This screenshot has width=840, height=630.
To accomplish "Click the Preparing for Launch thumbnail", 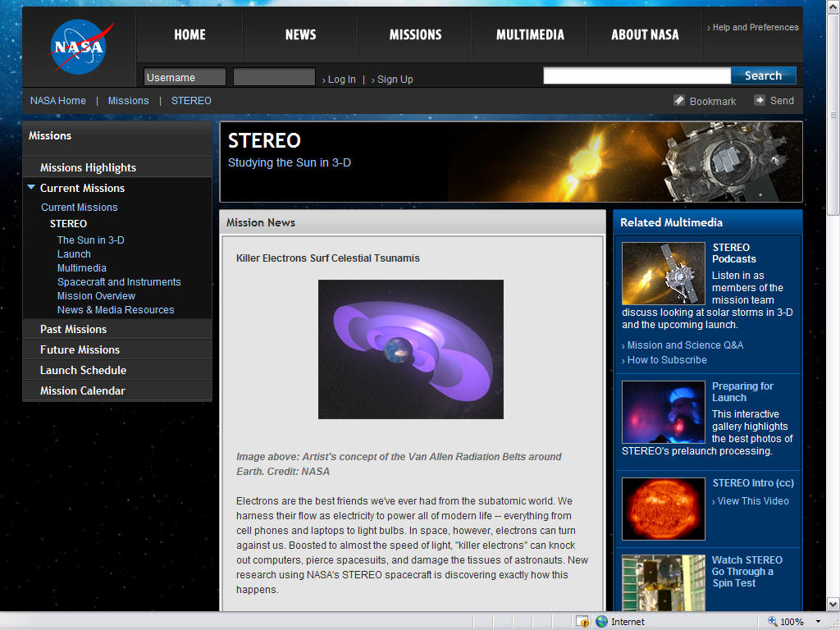I will tap(663, 412).
